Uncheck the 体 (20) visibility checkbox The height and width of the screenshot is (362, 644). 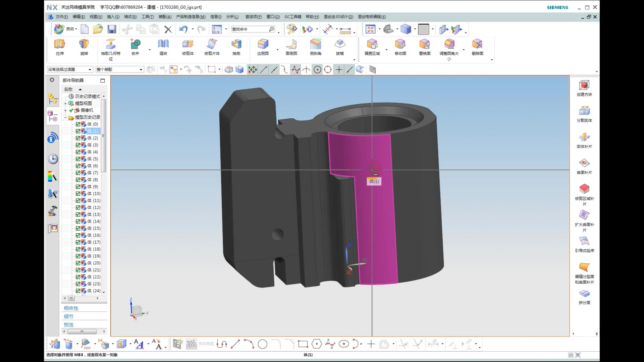tap(78, 263)
